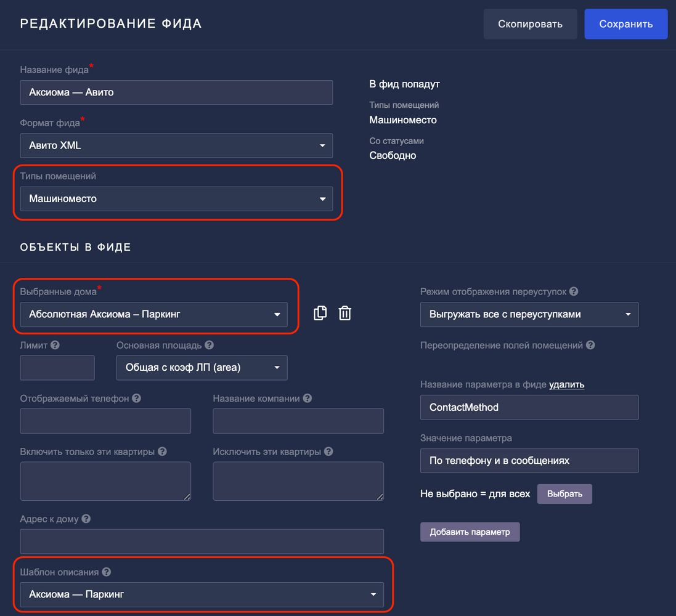Viewport: 676px width, 616px height.
Task: Click the Включить только эти квартиры textarea
Action: click(105, 480)
